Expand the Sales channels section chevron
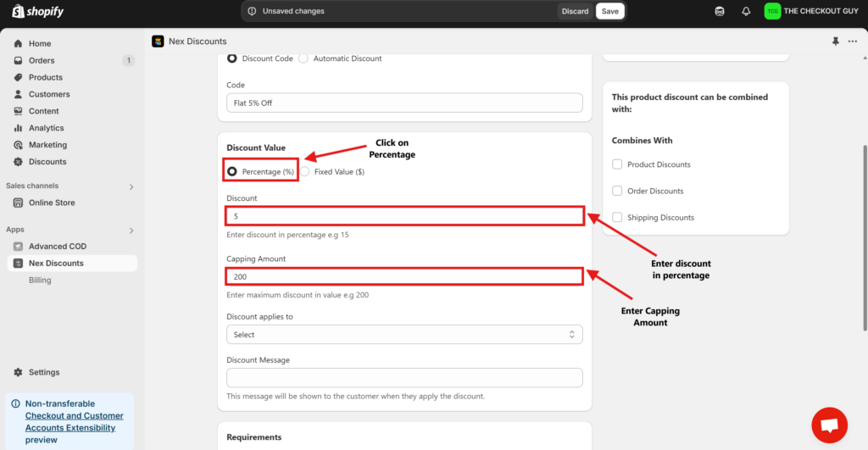The image size is (868, 450). click(x=131, y=186)
